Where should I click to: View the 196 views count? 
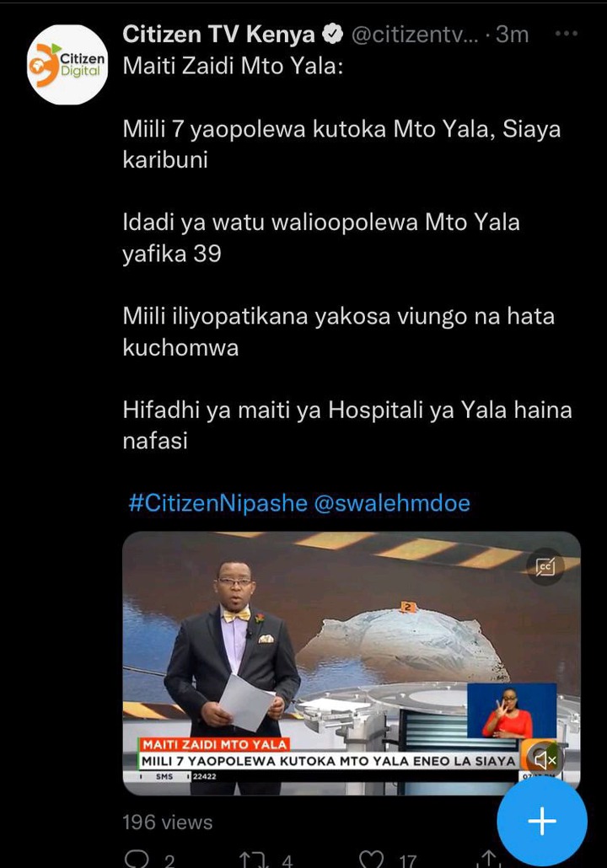coord(167,822)
